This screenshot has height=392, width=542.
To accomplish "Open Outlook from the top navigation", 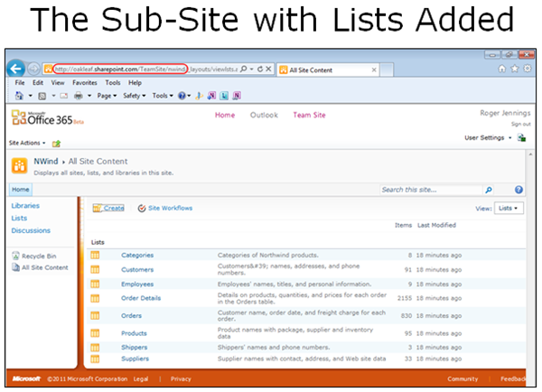I will [264, 115].
